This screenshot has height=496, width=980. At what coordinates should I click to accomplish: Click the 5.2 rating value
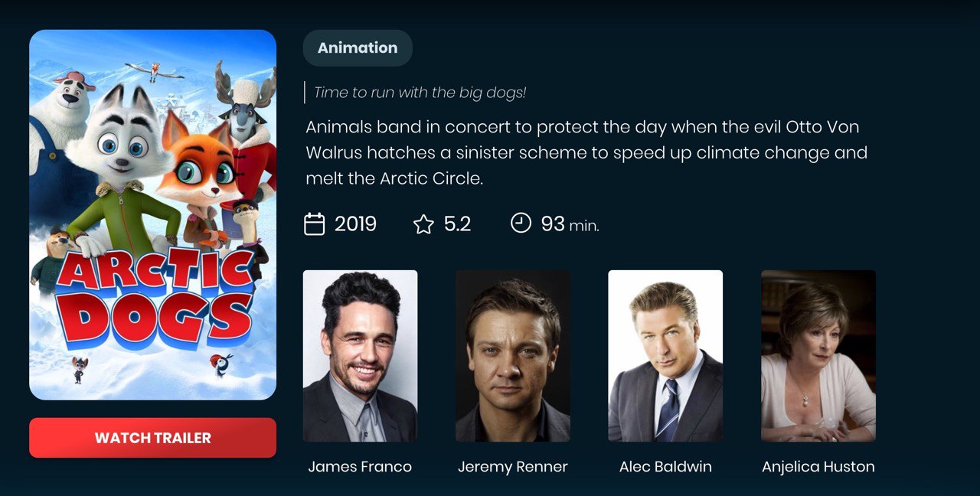pyautogui.click(x=457, y=224)
